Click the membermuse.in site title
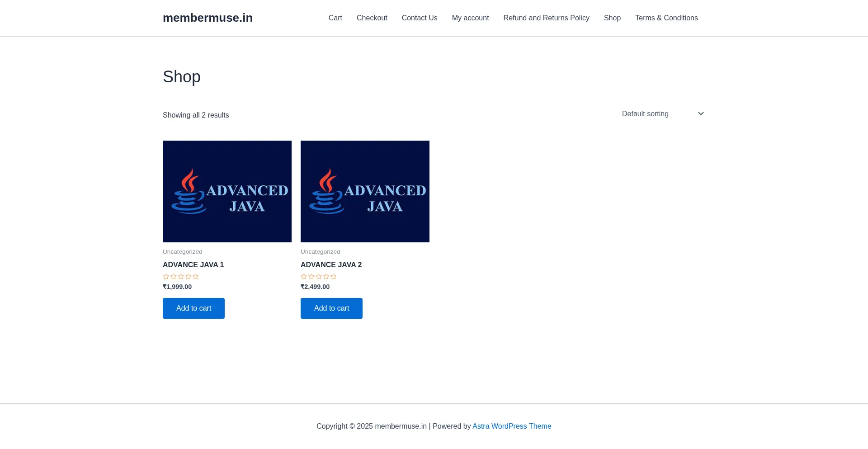 208,18
